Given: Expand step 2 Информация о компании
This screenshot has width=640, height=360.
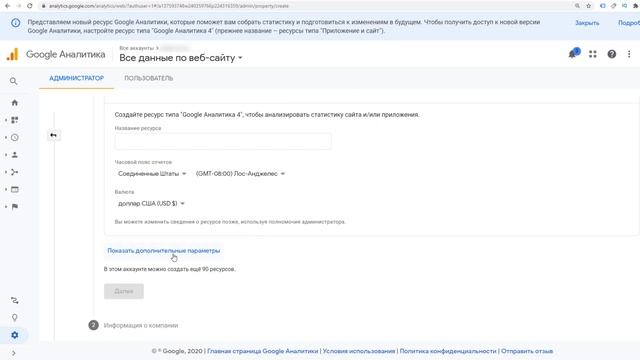Looking at the screenshot, I should point(141,325).
